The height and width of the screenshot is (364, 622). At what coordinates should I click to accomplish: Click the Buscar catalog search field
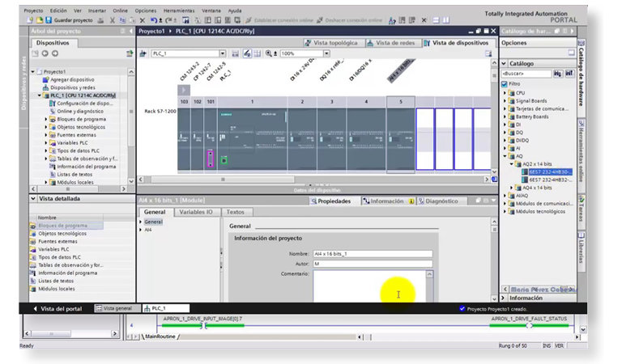526,74
